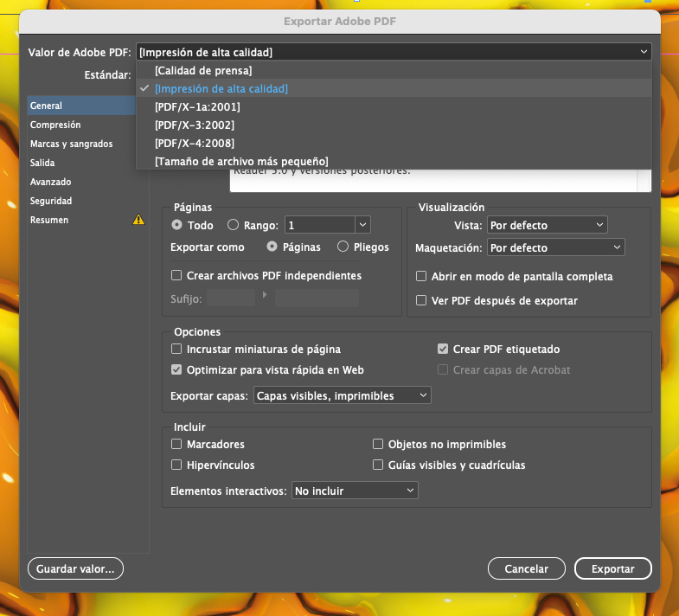The width and height of the screenshot is (679, 616).
Task: Enable Hipervínculos checkbox
Action: 176,465
